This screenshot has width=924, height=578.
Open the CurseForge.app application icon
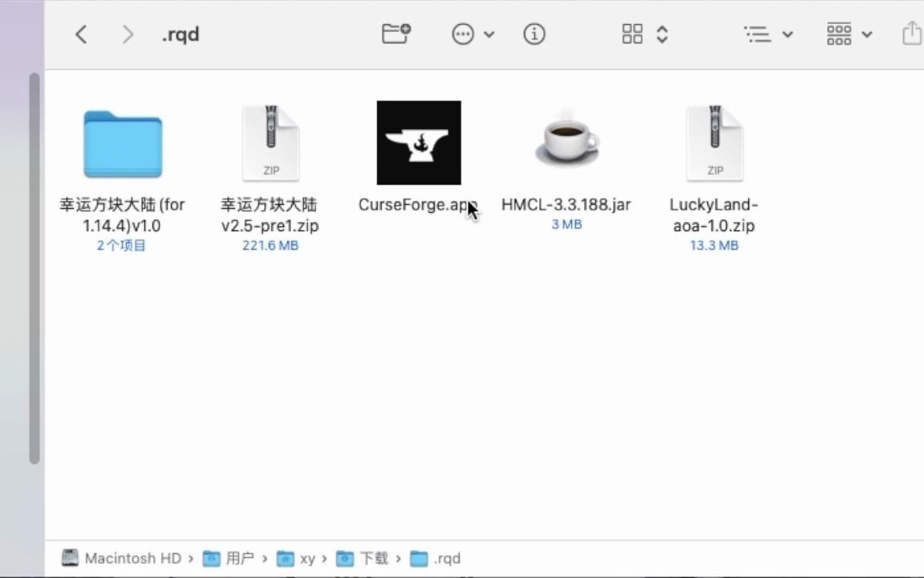pyautogui.click(x=418, y=142)
